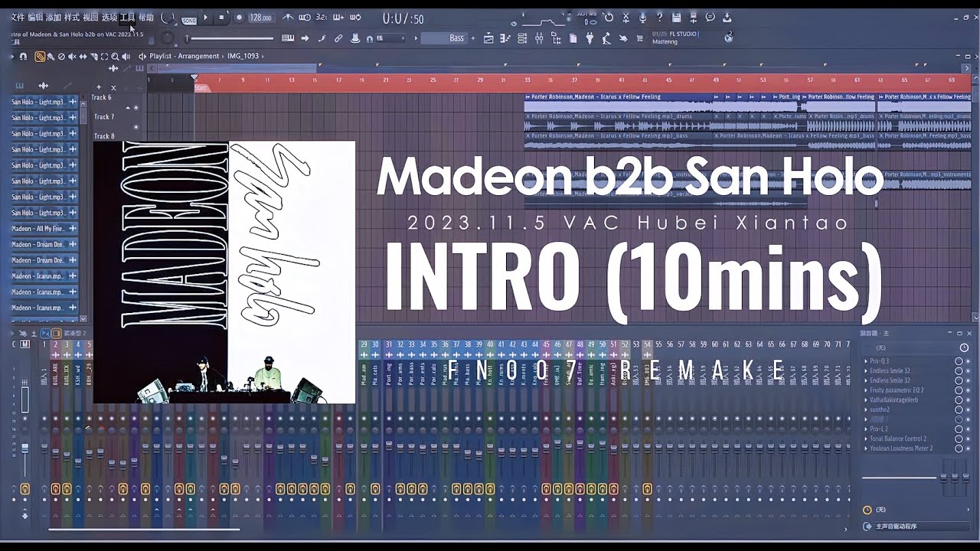Click the playlist scroll right arrow button

pos(967,67)
